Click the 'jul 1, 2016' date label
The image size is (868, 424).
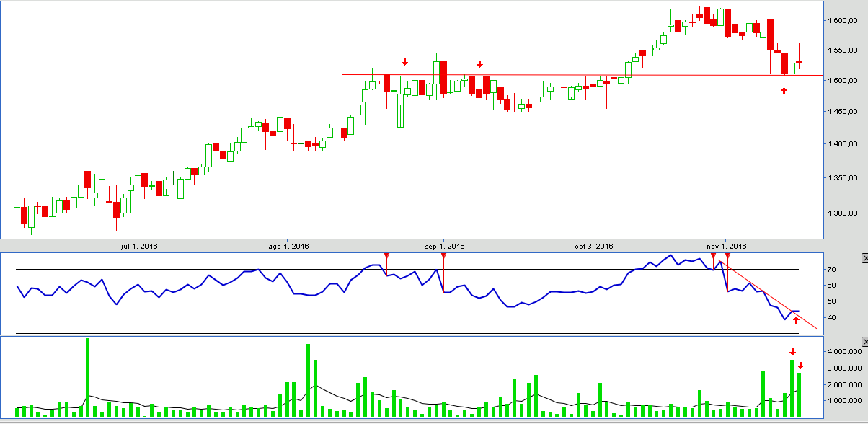click(139, 246)
